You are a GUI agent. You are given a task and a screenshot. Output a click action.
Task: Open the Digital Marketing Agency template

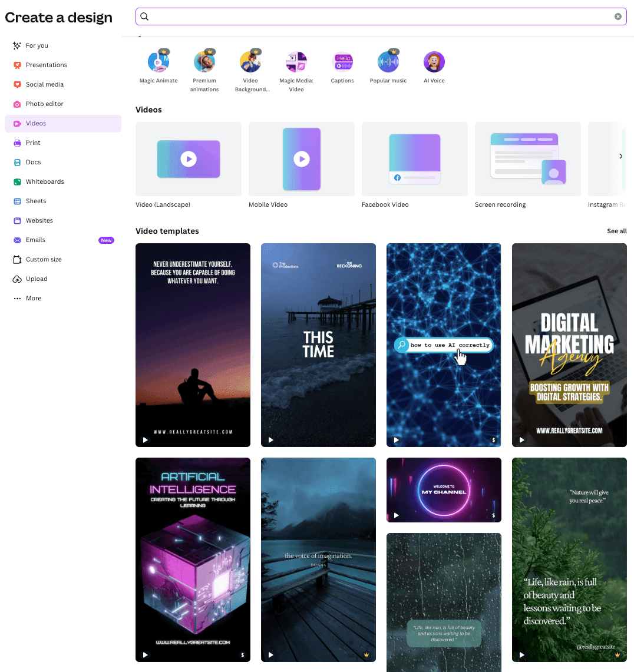click(x=569, y=345)
